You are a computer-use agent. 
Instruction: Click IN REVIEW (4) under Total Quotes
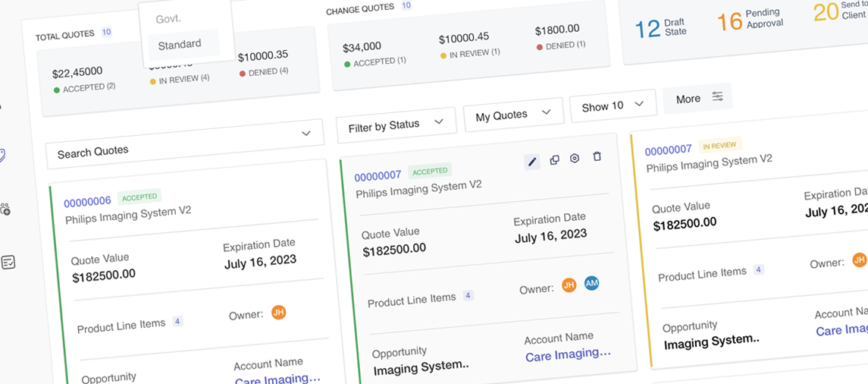pyautogui.click(x=180, y=79)
